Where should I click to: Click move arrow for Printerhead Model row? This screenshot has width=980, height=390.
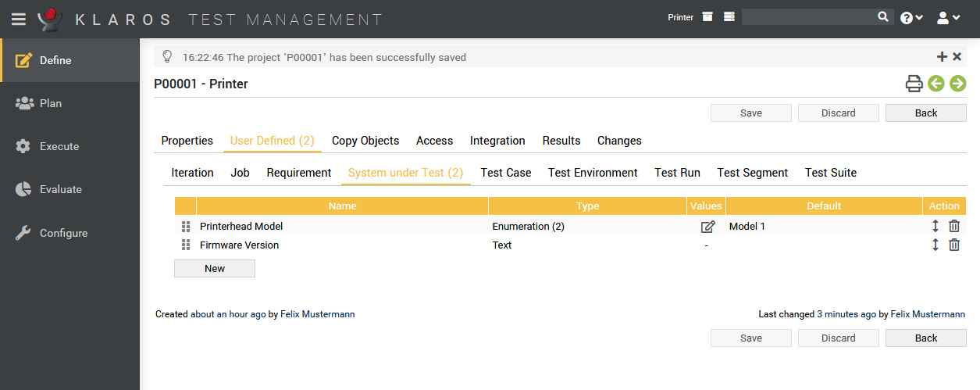[935, 226]
